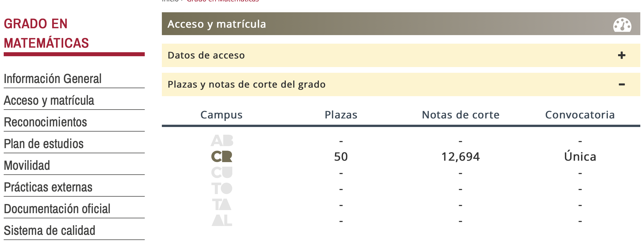Open the Sistema de calidad page

50,230
